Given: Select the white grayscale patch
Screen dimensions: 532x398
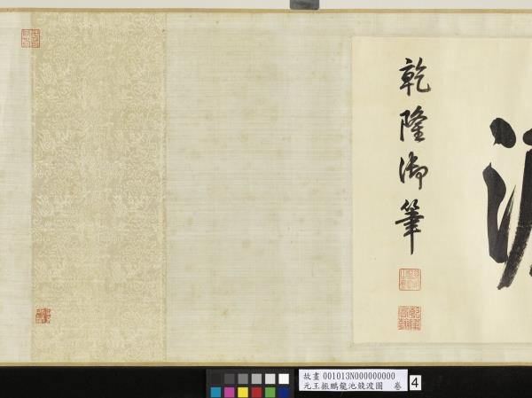Looking at the screenshot, I should pyautogui.click(x=284, y=378).
